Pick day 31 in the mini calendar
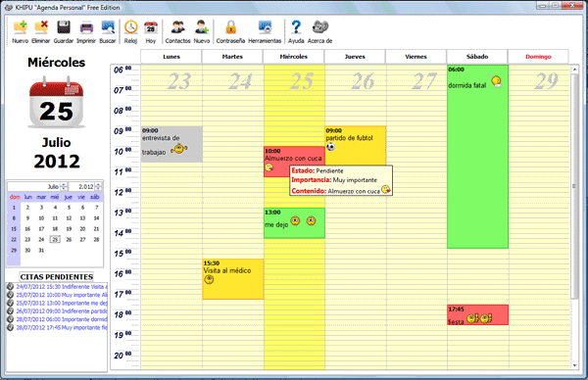The height and width of the screenshot is (380, 588). [x=41, y=251]
